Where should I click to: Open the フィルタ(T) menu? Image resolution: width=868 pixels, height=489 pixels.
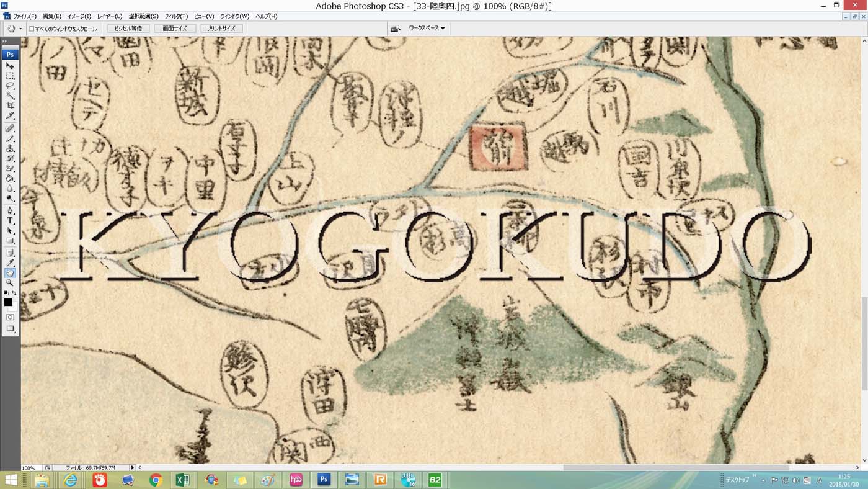point(176,16)
